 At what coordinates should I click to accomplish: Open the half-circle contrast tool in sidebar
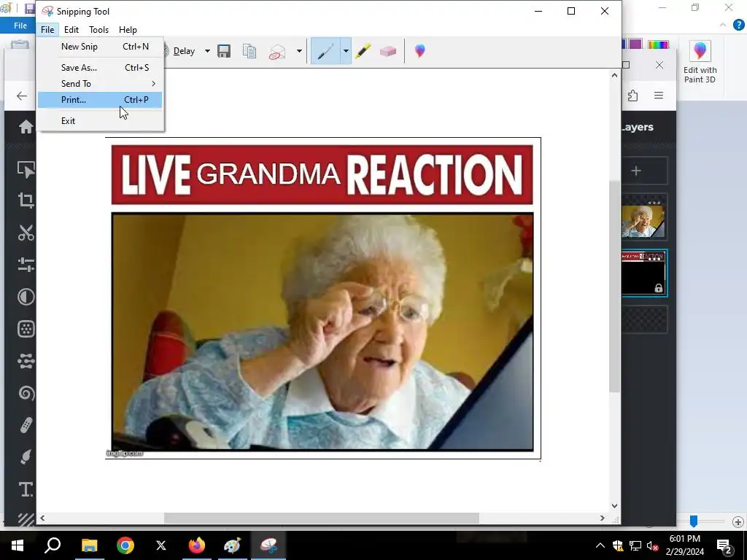click(26, 297)
